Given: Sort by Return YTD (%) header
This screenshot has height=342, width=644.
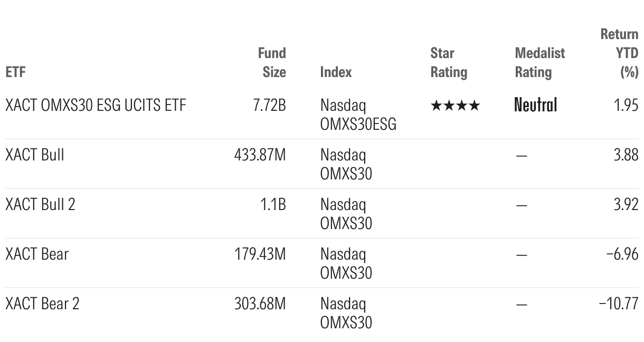Looking at the screenshot, I should pyautogui.click(x=620, y=53).
